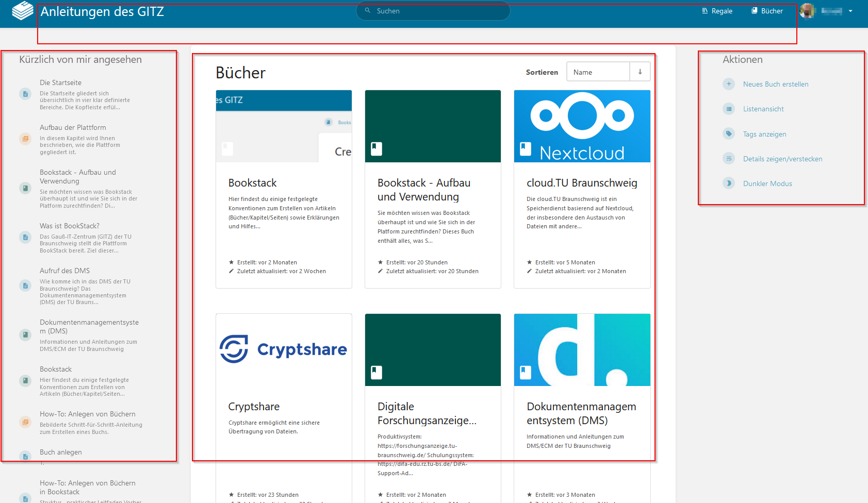Open recently viewed Was ist BookStack? page
Screen dimensions: 868x503
[70, 226]
